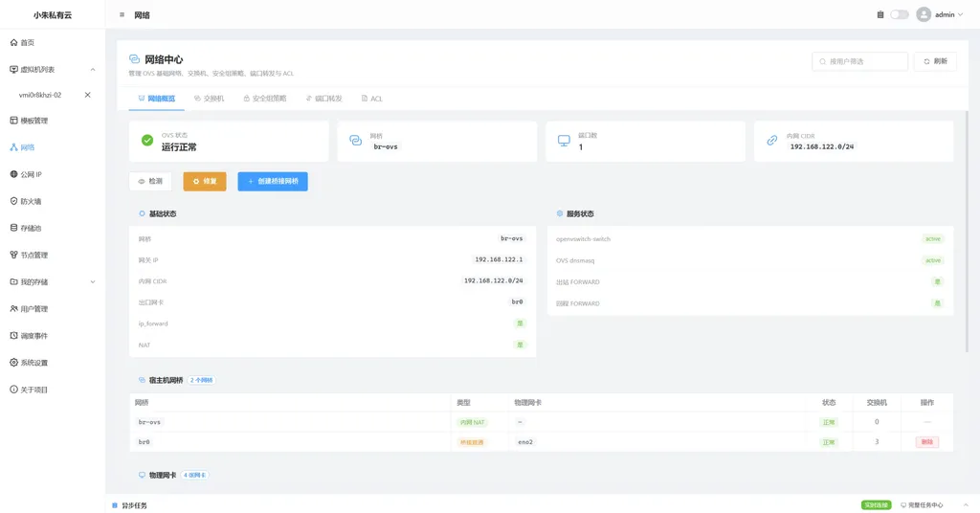Click the user filter search field

[x=859, y=61]
